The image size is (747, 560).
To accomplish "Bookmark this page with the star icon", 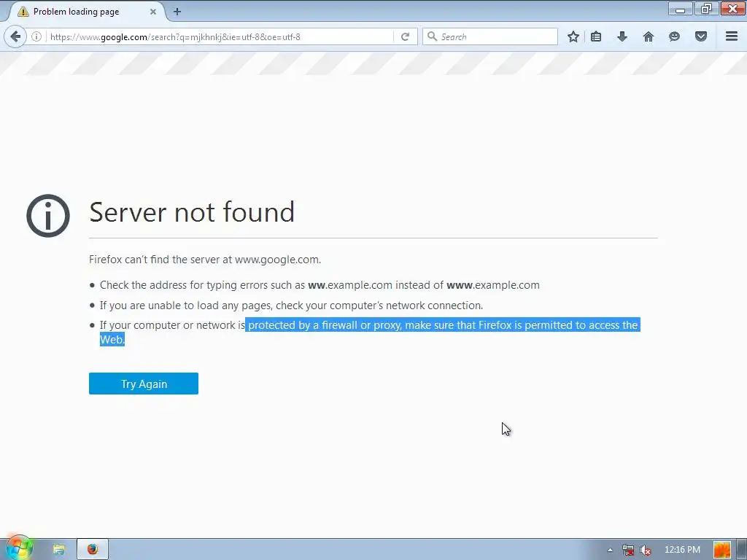I will click(573, 36).
